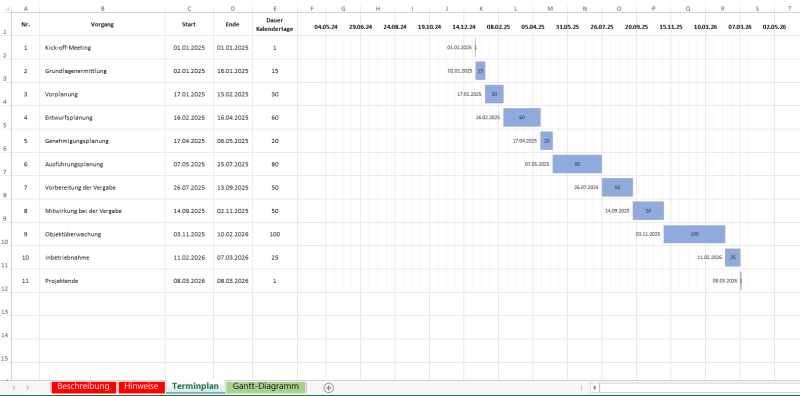
Task: Click the 26.07.25 chart axis label
Action: [602, 27]
